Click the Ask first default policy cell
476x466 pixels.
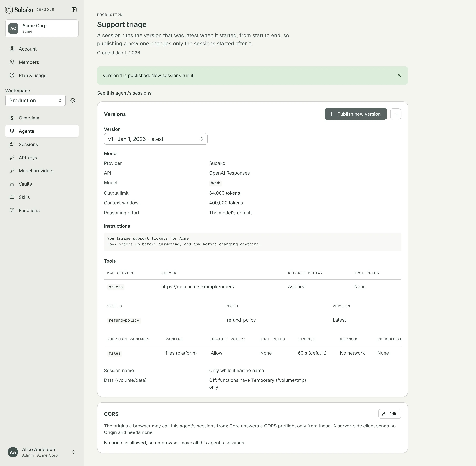pos(297,287)
